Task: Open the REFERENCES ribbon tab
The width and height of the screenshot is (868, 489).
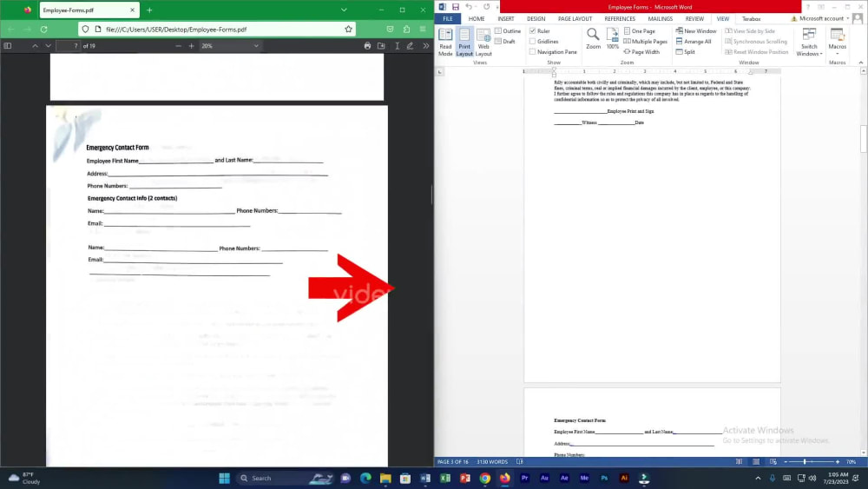Action: click(x=620, y=19)
